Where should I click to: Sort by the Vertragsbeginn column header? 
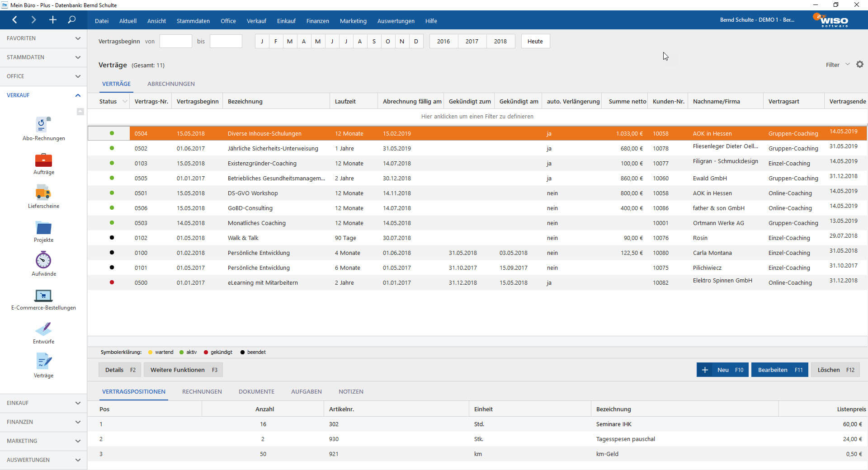(x=198, y=101)
